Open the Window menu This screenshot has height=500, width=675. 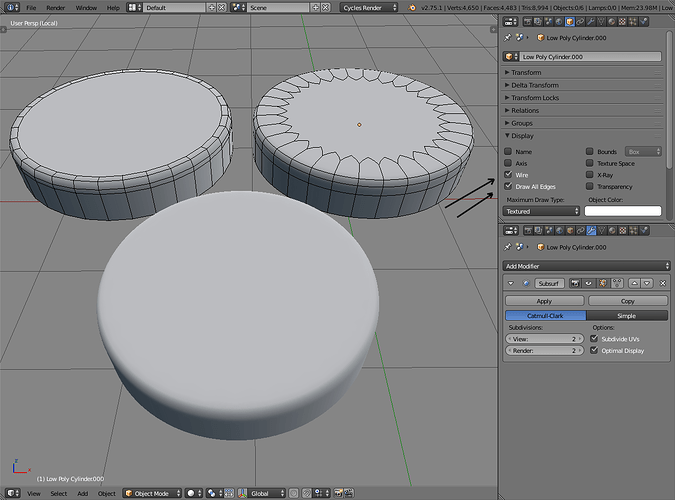click(x=86, y=8)
